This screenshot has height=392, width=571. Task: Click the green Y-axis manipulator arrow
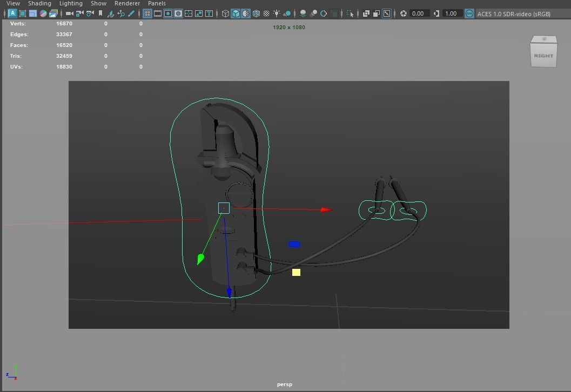point(200,259)
